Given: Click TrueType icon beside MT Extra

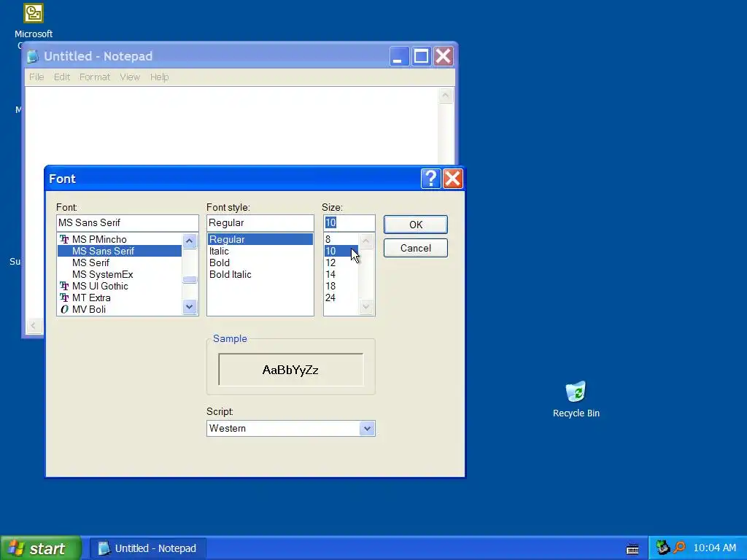Looking at the screenshot, I should [64, 297].
